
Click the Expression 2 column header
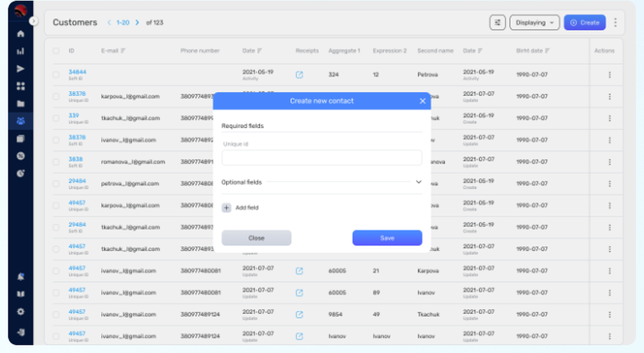pos(390,50)
